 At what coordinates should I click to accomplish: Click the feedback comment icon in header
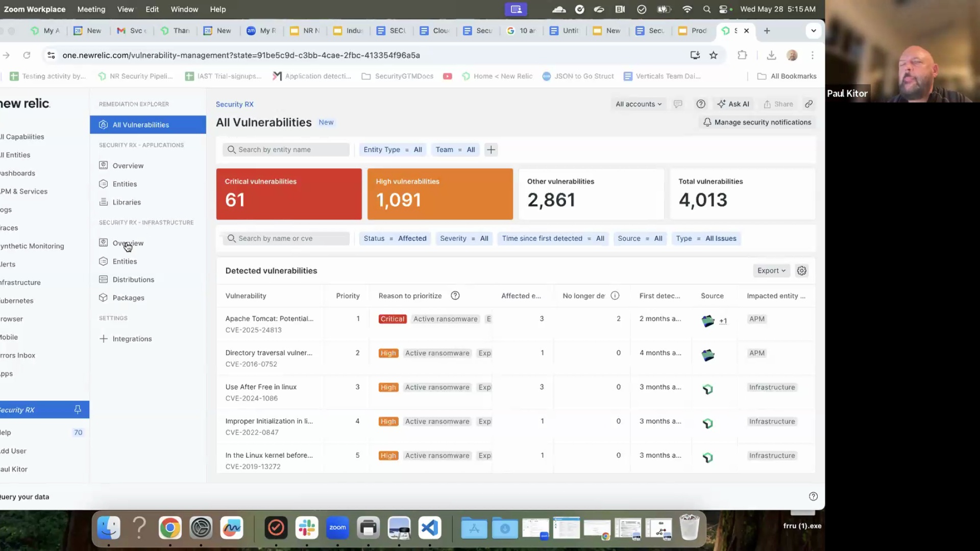678,104
